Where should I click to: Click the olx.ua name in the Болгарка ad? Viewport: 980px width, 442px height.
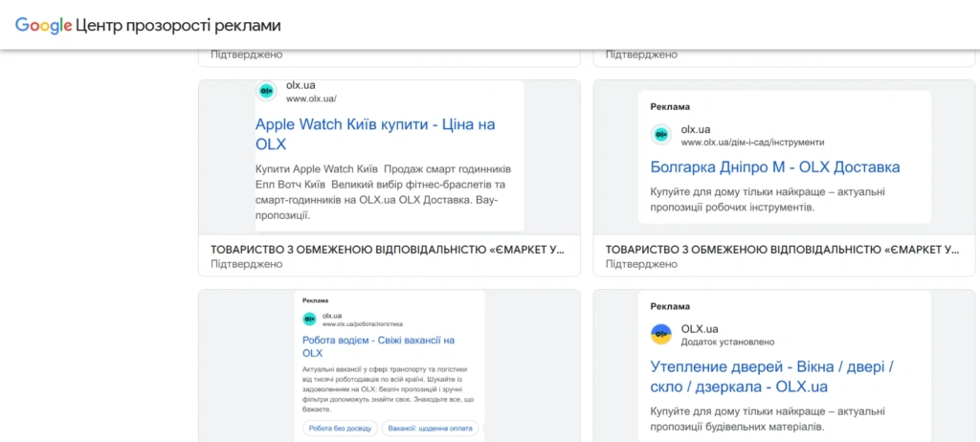(696, 129)
